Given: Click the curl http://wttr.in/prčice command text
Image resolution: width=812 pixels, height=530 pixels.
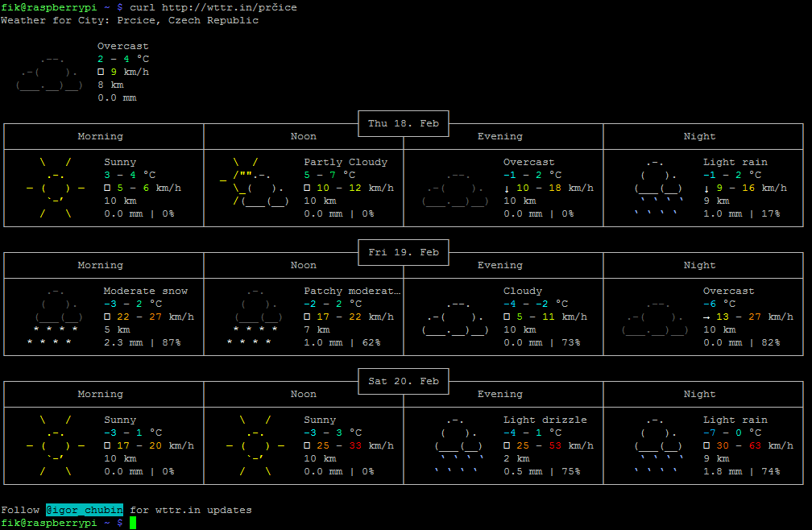Looking at the screenshot, I should (x=213, y=7).
